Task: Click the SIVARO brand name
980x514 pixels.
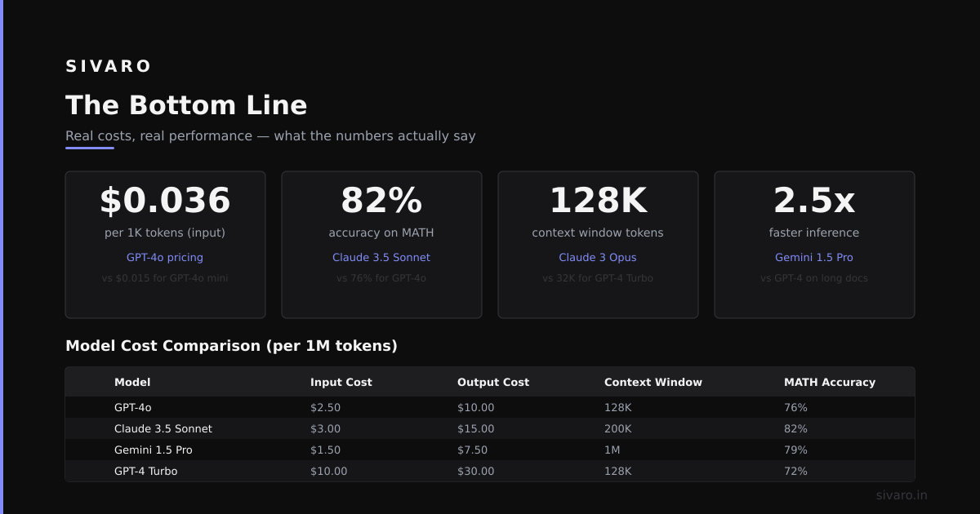Action: [x=109, y=66]
